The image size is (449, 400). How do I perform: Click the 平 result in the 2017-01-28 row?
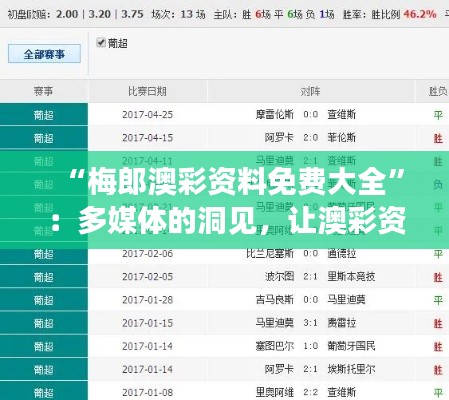438,301
